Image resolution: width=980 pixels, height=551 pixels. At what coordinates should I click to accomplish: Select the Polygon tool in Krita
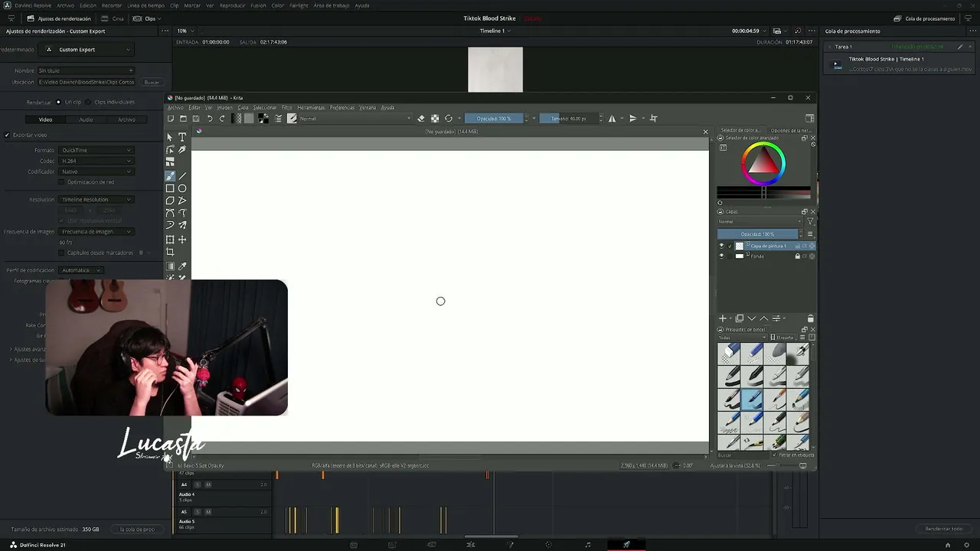point(170,201)
